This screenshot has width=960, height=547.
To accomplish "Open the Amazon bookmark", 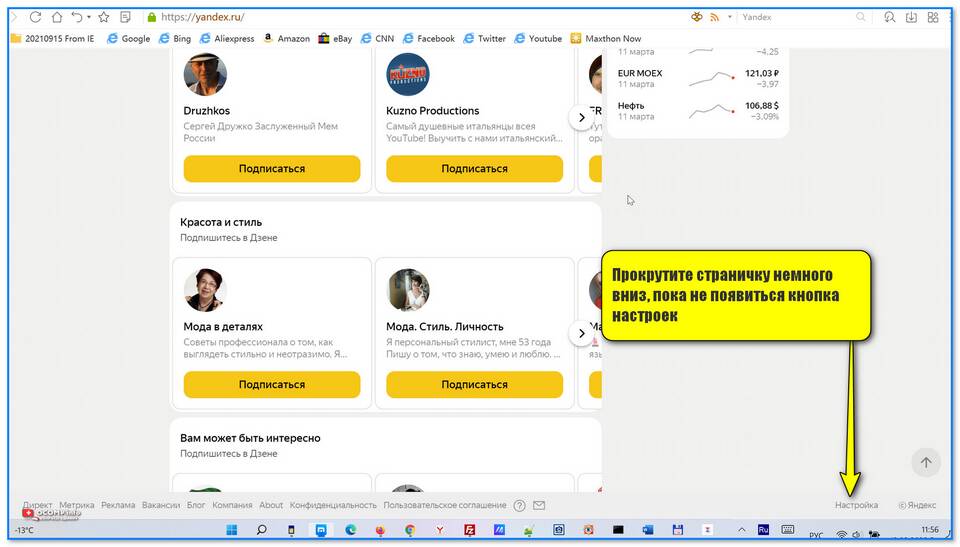I will point(287,39).
